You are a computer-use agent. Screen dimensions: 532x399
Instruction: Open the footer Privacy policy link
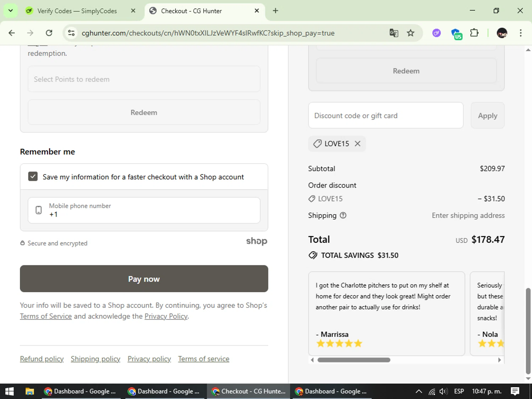click(149, 359)
